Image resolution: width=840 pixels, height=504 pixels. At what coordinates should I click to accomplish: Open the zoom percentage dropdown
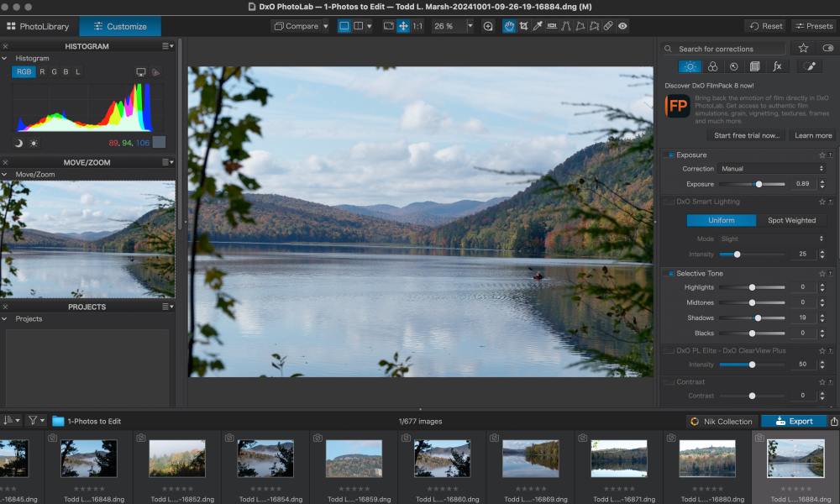point(470,26)
